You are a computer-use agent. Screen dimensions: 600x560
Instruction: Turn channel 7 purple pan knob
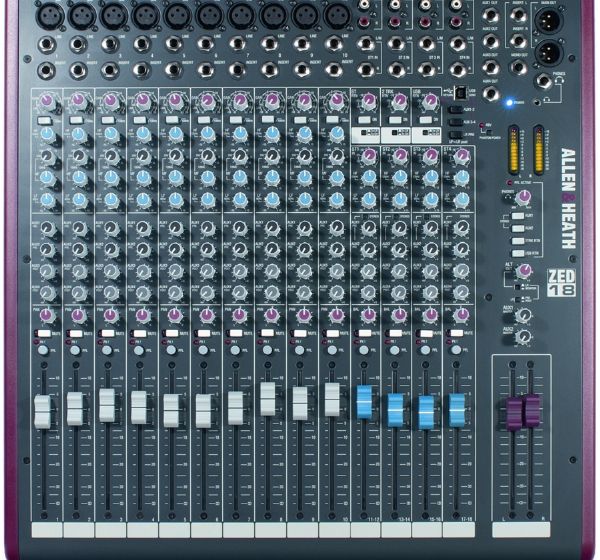pos(240,315)
